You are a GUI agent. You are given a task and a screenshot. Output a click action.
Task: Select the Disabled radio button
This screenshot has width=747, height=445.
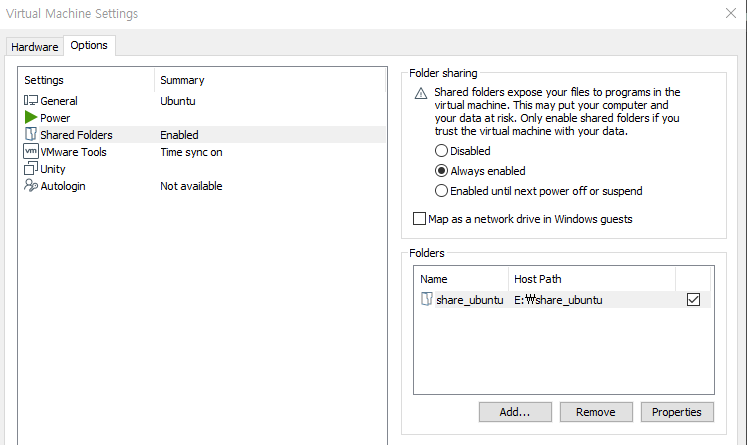[441, 151]
